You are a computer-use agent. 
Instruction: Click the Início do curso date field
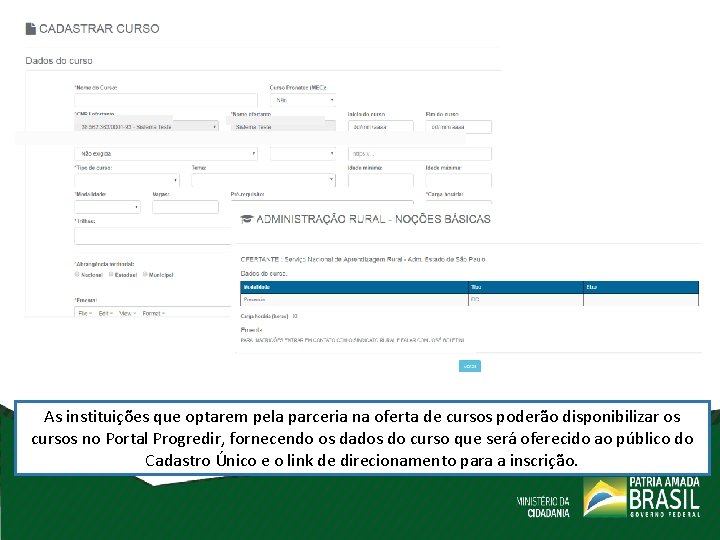pos(381,127)
